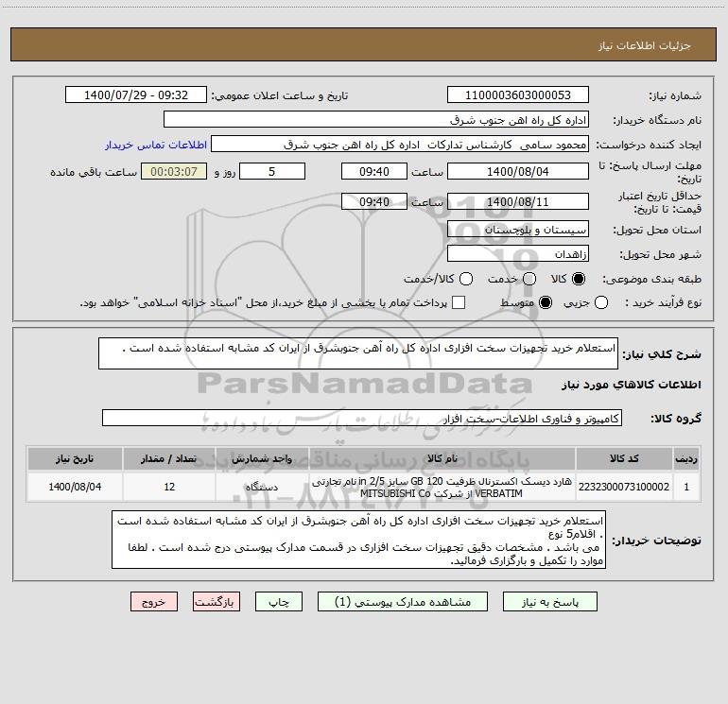
Task: Click the quantity cell 12
Action: pyautogui.click(x=169, y=487)
